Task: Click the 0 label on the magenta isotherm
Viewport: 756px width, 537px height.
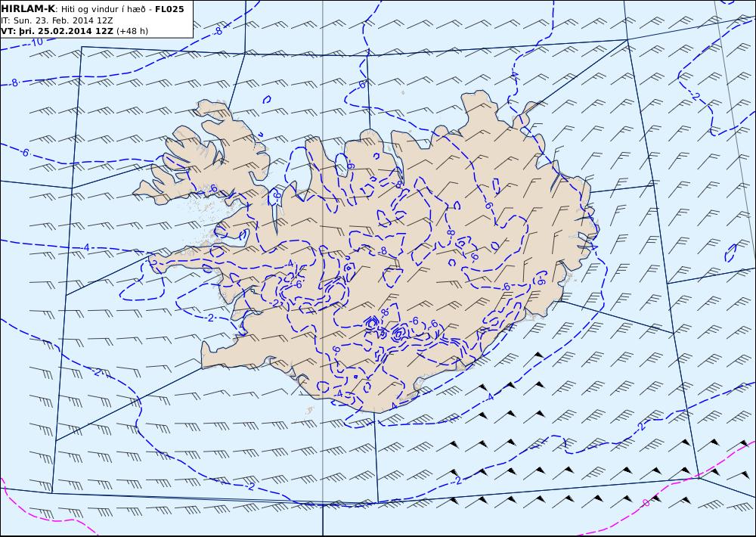Action: [x=646, y=503]
